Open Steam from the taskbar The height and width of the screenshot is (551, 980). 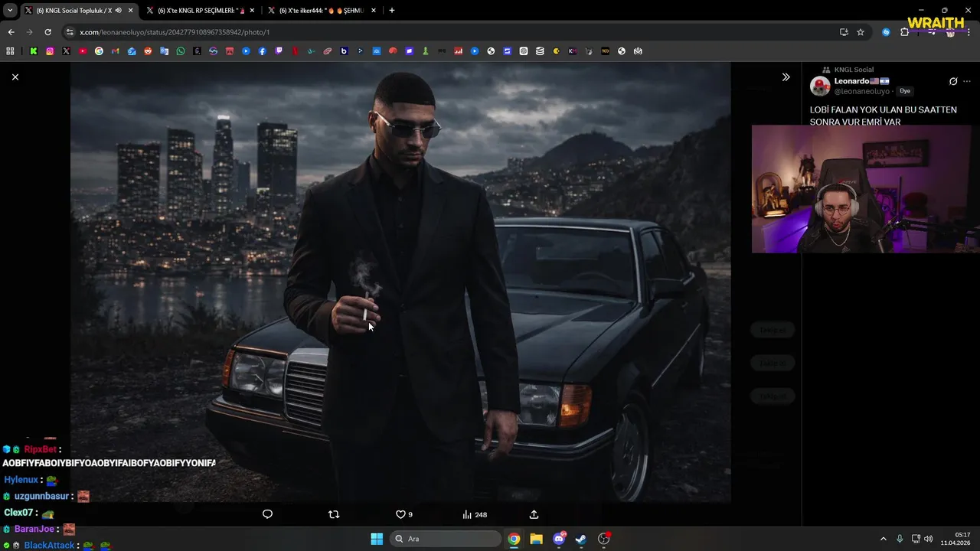point(581,539)
